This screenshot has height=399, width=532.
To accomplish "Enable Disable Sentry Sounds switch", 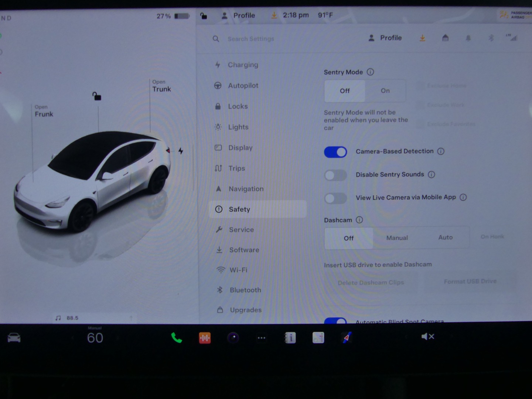I will point(335,175).
